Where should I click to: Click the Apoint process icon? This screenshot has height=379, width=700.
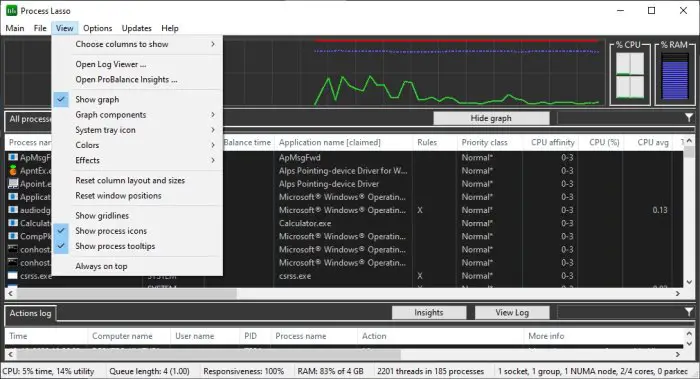coord(13,183)
